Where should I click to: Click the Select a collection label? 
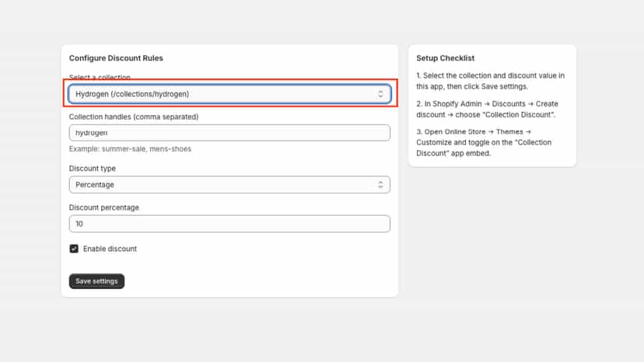click(100, 77)
